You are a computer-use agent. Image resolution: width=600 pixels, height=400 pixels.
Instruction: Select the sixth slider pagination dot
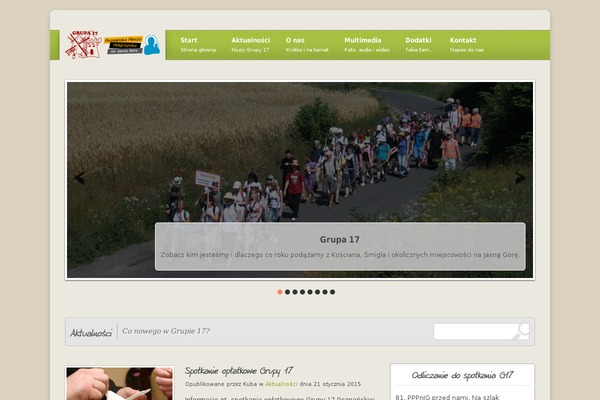point(318,292)
